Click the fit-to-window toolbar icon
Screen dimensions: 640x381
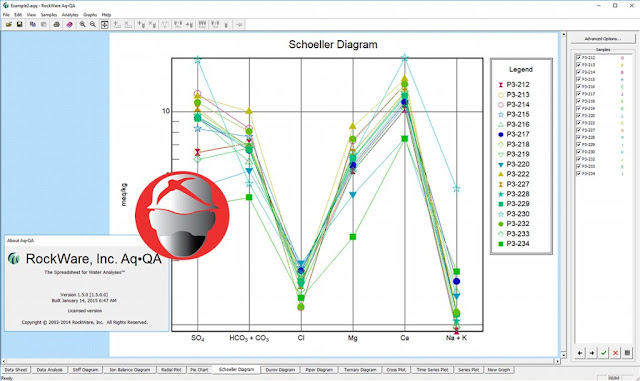click(x=104, y=25)
